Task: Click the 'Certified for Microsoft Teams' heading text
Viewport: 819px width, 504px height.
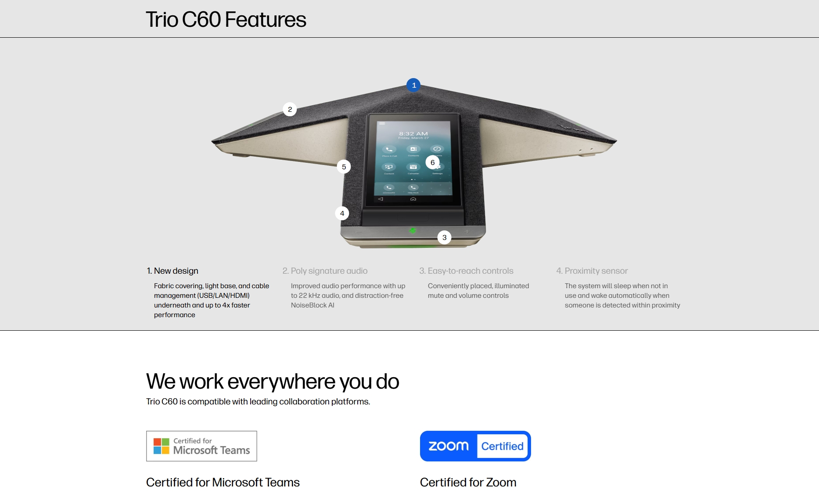Action: click(223, 482)
